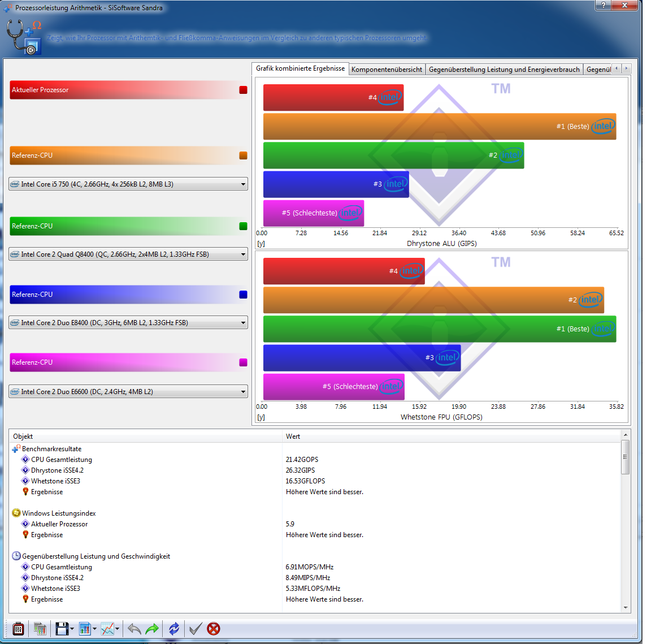Open the bar chart icon's dropdown arrow
This screenshot has height=644, width=651.
pos(95,629)
